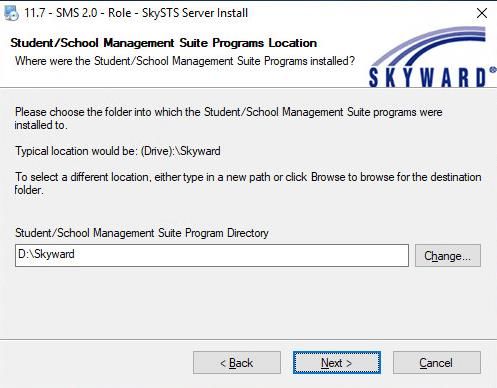
Task: Go back with the Back button
Action: point(237,362)
